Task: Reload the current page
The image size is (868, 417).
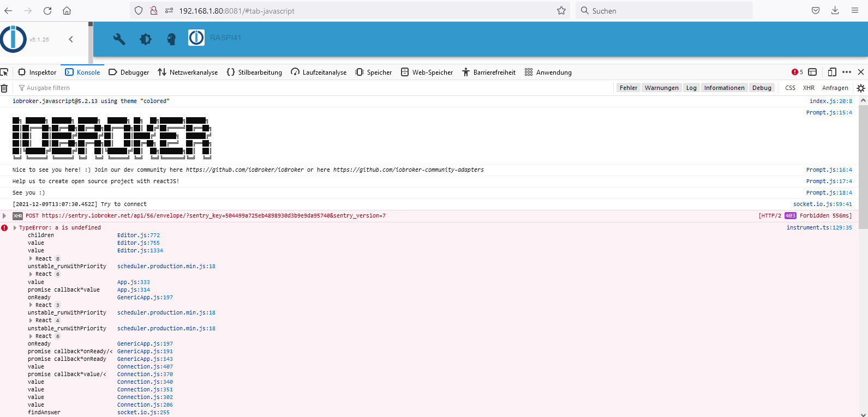Action: tap(47, 11)
